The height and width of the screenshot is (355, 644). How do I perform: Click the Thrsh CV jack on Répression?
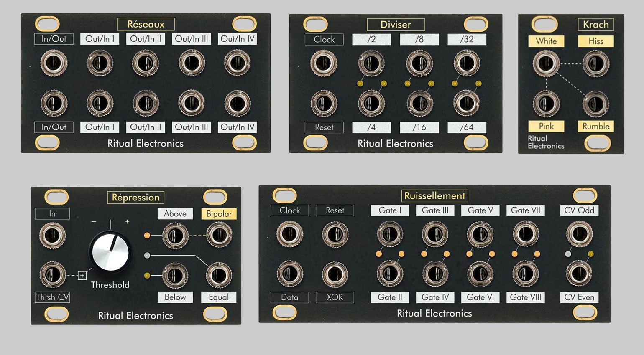(x=52, y=275)
